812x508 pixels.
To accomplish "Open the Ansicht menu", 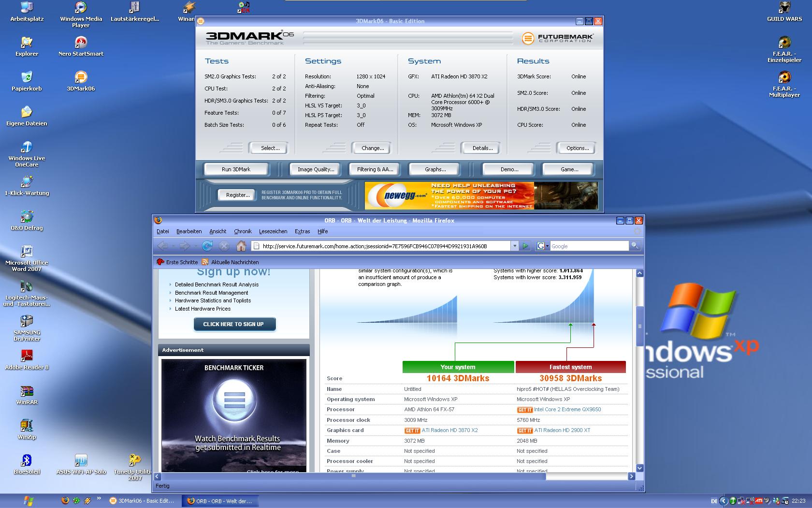I will pyautogui.click(x=217, y=231).
